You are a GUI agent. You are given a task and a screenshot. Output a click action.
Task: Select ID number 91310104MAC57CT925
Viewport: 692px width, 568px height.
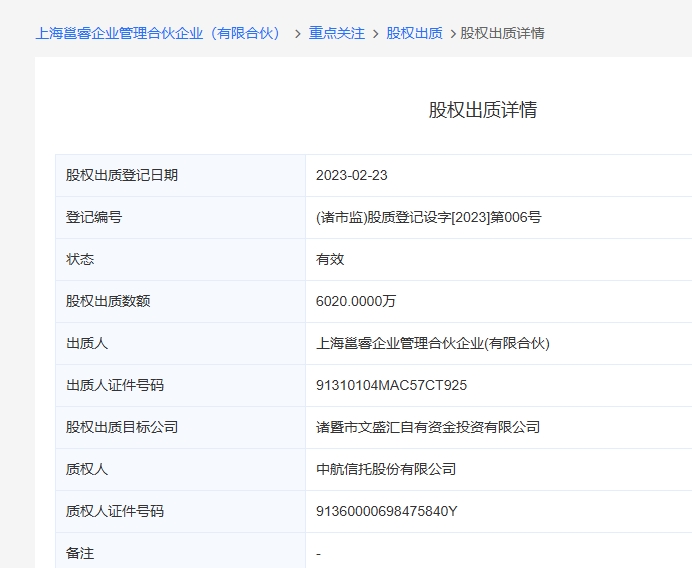(391, 385)
